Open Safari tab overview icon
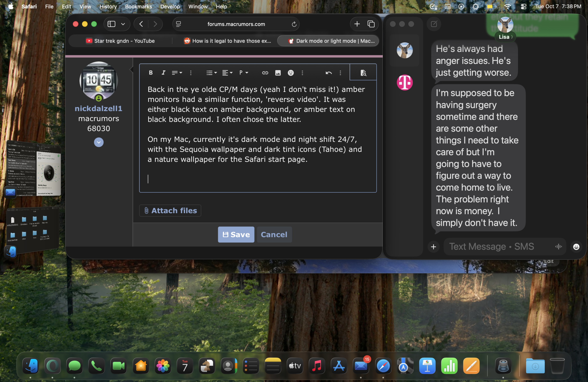The image size is (588, 382). (371, 24)
